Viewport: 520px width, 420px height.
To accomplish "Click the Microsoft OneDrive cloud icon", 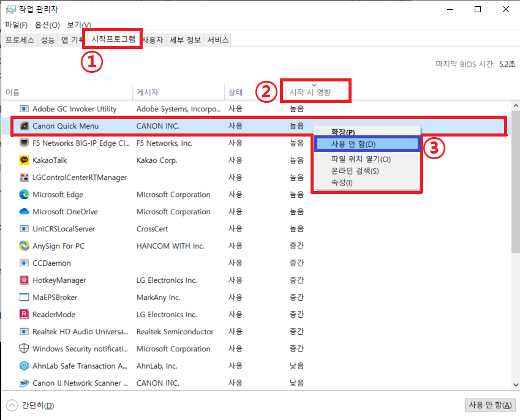I will coord(24,211).
